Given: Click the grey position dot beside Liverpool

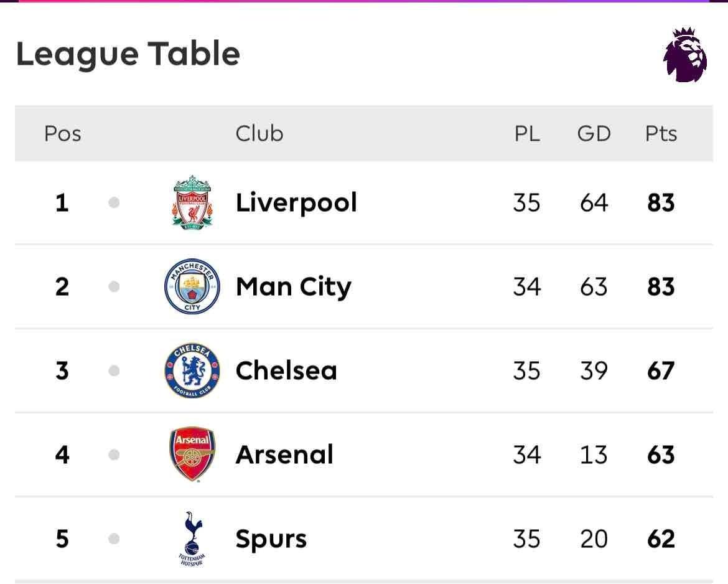Looking at the screenshot, I should 114,202.
